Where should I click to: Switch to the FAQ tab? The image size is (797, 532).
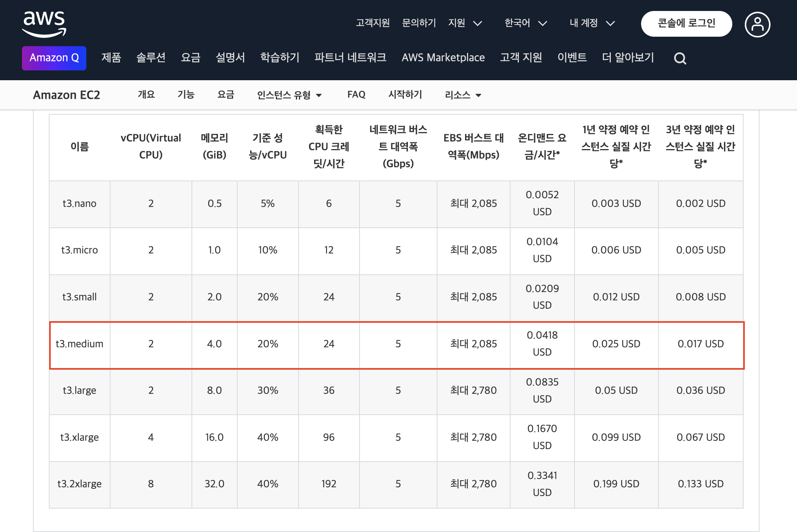(x=356, y=95)
